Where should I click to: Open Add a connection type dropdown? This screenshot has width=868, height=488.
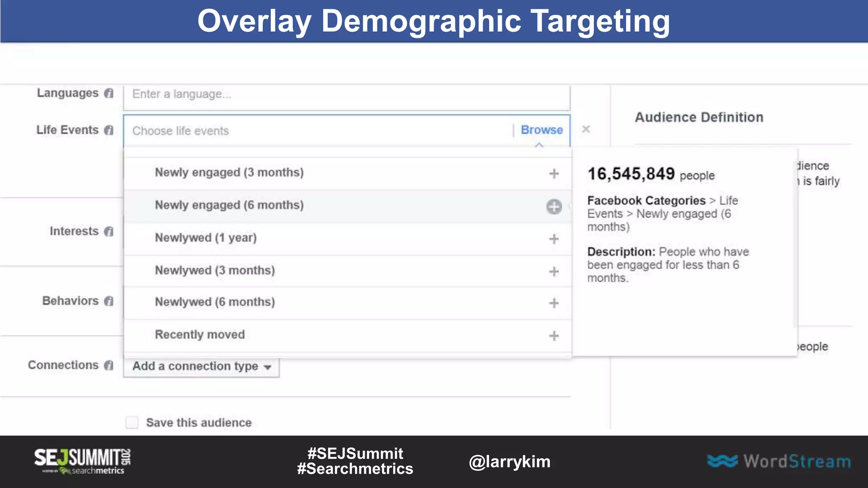click(x=201, y=366)
